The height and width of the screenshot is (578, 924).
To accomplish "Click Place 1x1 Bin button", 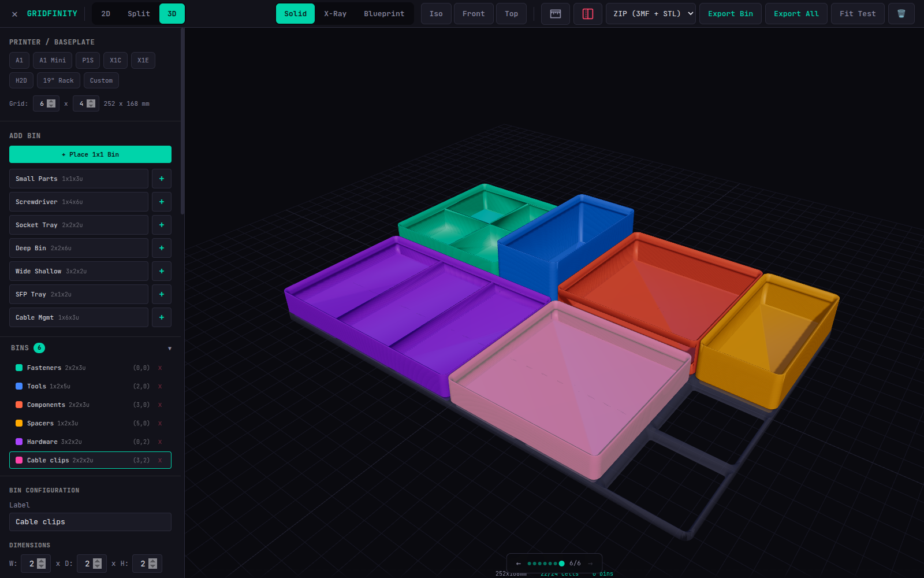I will point(90,154).
